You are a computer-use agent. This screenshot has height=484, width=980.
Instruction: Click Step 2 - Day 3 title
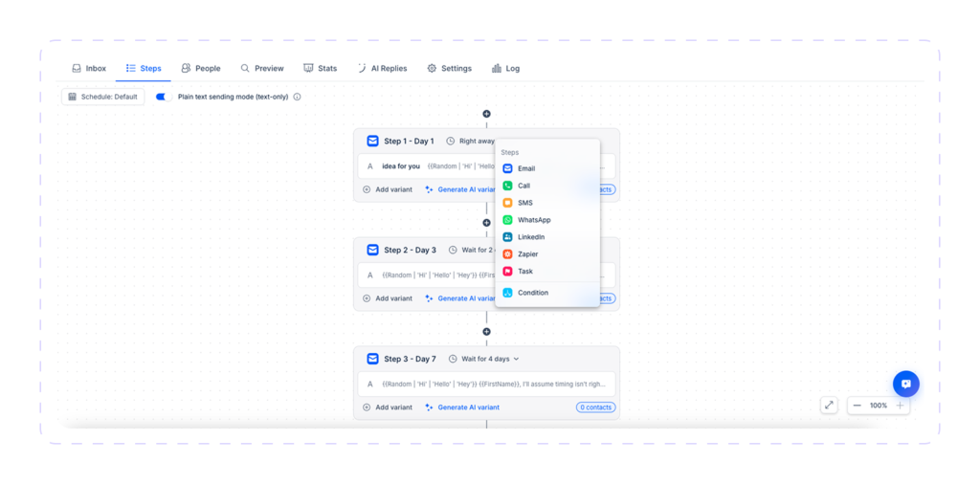(x=410, y=250)
